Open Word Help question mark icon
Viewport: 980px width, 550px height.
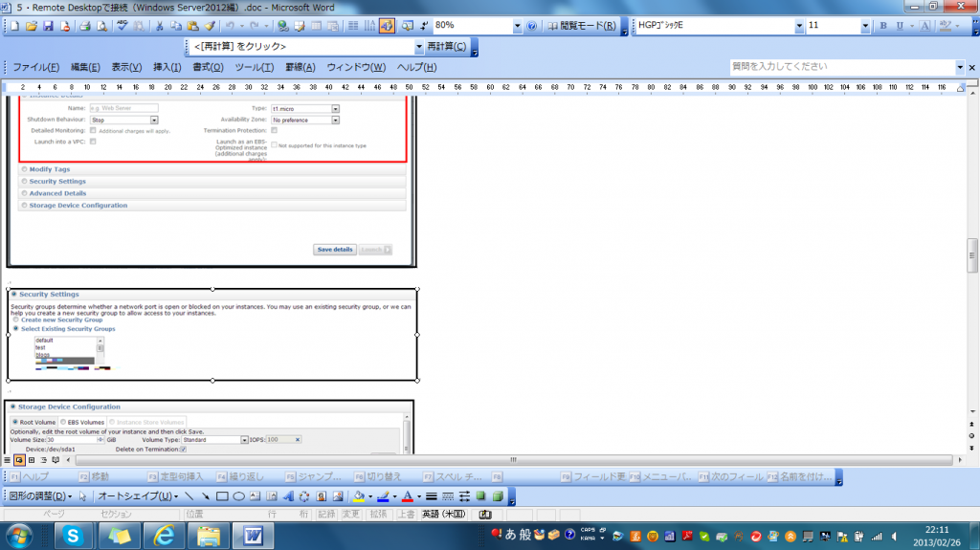[x=531, y=26]
